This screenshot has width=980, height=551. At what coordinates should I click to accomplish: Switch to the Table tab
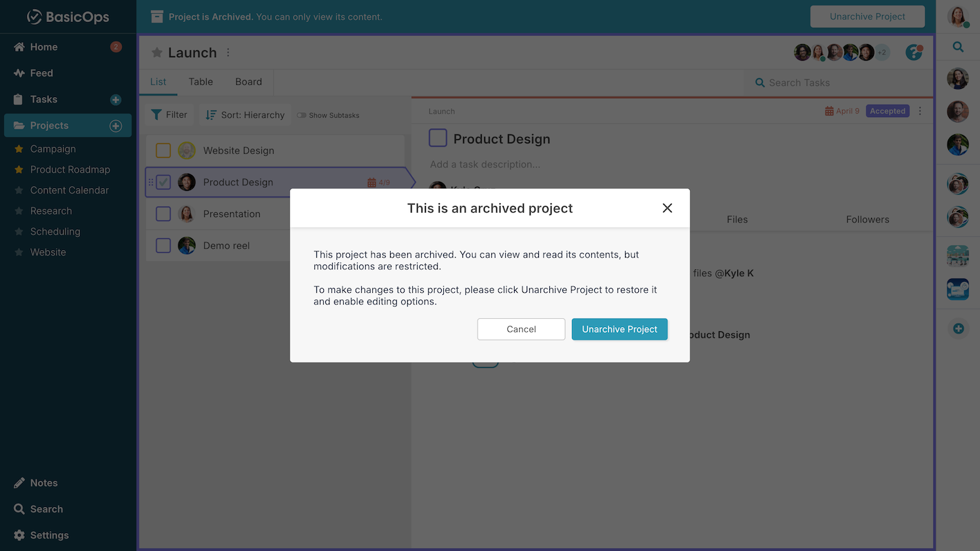[201, 82]
